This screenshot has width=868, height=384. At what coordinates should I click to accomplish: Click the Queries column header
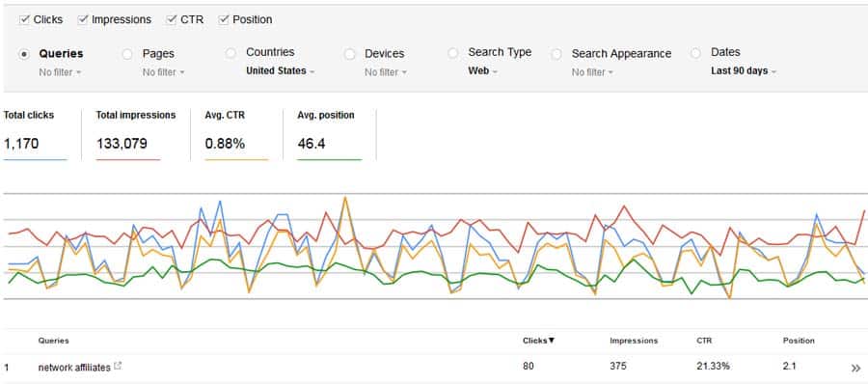(54, 341)
